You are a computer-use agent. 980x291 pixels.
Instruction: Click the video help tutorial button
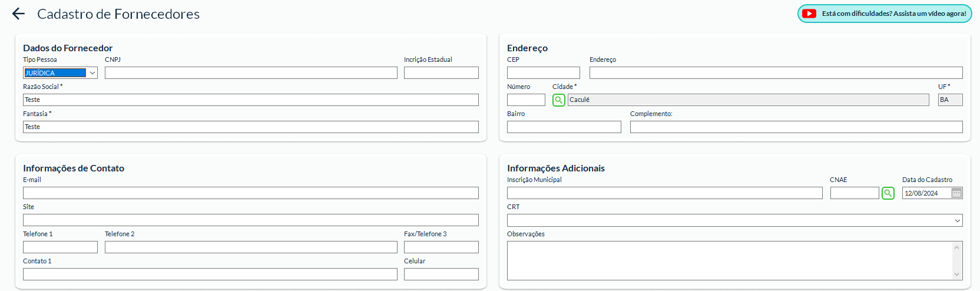click(893, 14)
